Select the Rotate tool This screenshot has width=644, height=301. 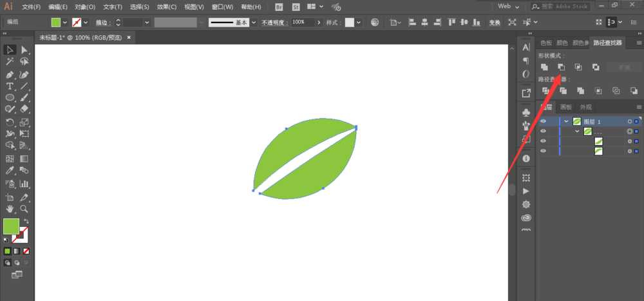click(x=10, y=122)
